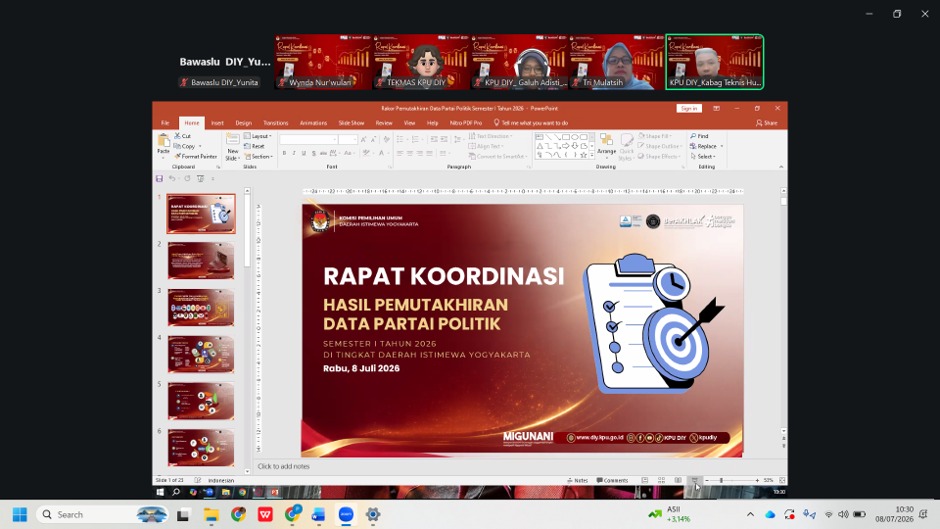This screenshot has height=529, width=940.
Task: Click the Tell me search box
Action: (x=531, y=123)
